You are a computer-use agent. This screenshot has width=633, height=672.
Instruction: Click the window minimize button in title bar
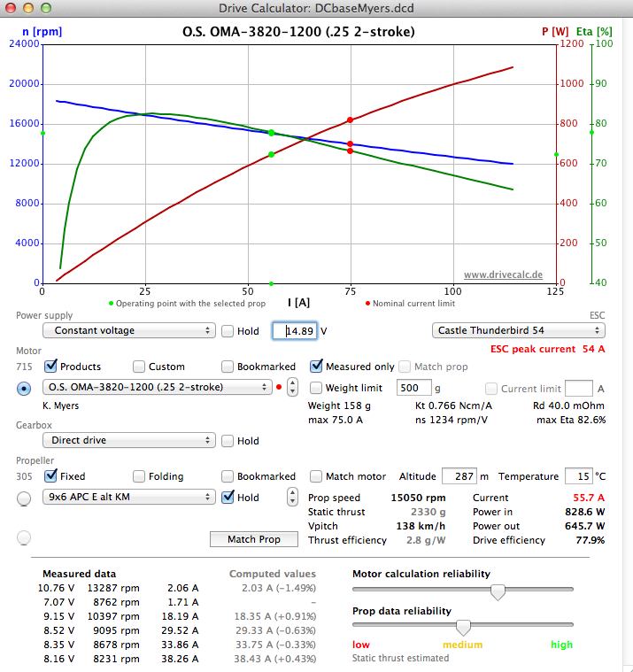click(27, 8)
